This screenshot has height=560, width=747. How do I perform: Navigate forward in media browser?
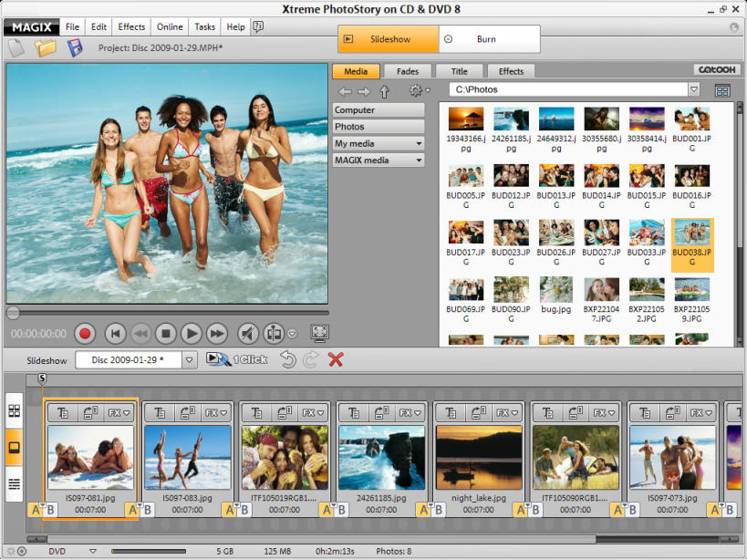pos(364,91)
